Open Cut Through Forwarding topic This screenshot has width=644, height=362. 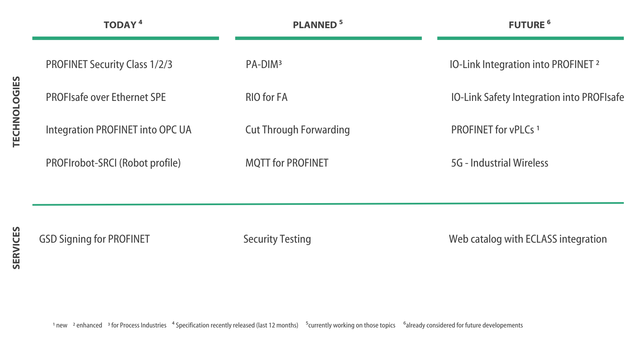coord(298,130)
